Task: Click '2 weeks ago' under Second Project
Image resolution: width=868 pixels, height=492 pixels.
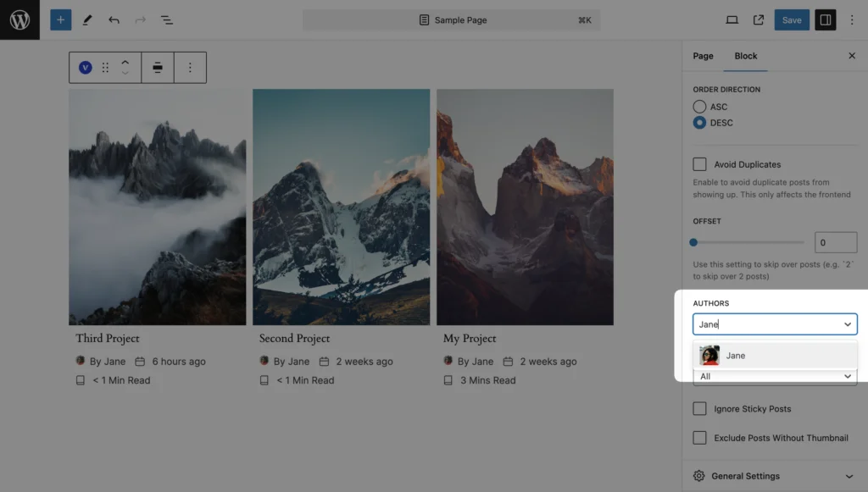Action: (364, 362)
